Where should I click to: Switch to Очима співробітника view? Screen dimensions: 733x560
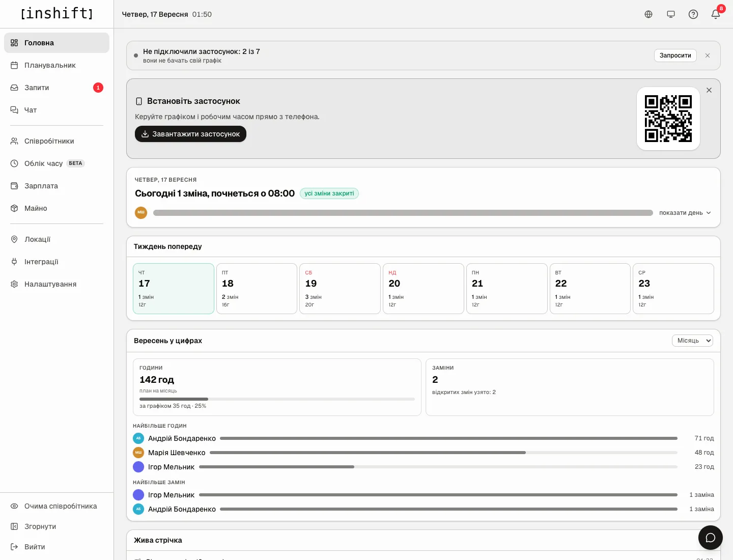(57, 506)
